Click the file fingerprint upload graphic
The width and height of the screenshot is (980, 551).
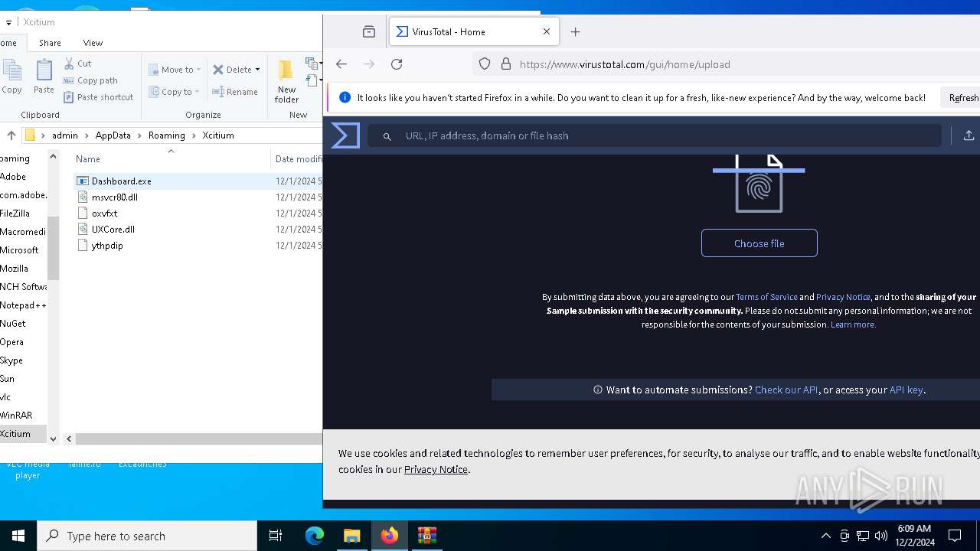(x=759, y=184)
